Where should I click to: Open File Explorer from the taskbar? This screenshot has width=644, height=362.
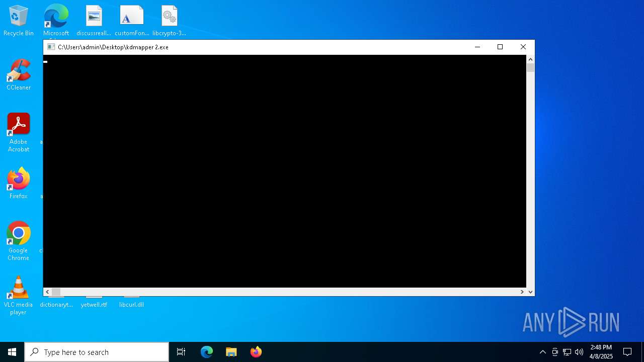(231, 352)
